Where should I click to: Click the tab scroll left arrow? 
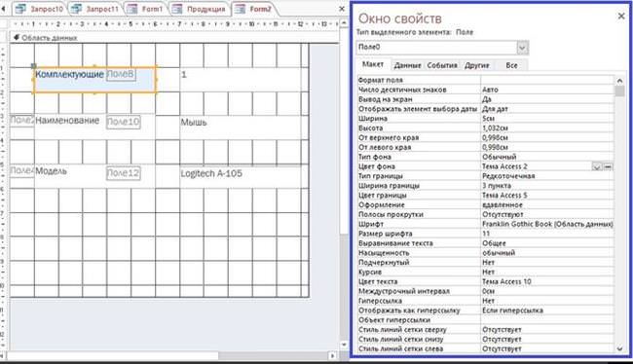point(4,9)
